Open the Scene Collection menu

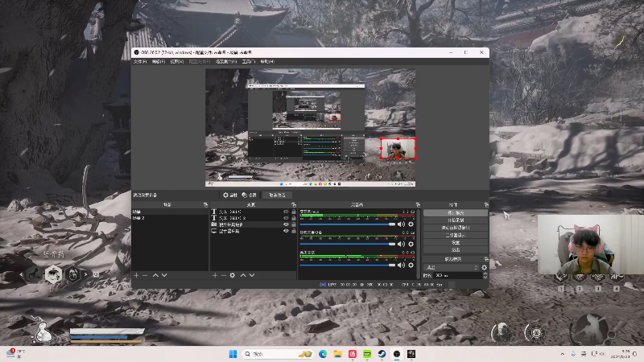(x=226, y=62)
